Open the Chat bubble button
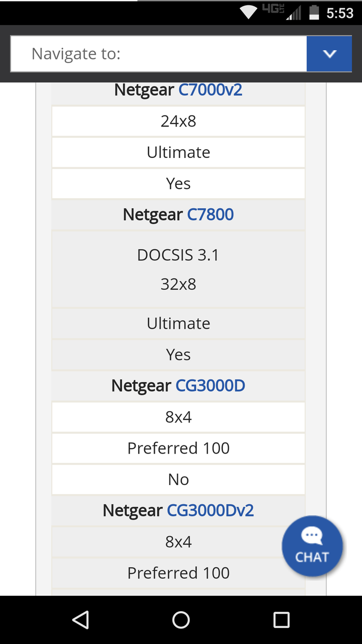 pyautogui.click(x=312, y=546)
